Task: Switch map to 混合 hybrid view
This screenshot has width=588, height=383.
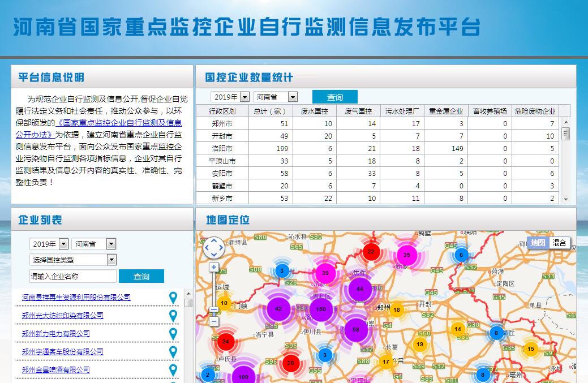Action: pos(559,243)
